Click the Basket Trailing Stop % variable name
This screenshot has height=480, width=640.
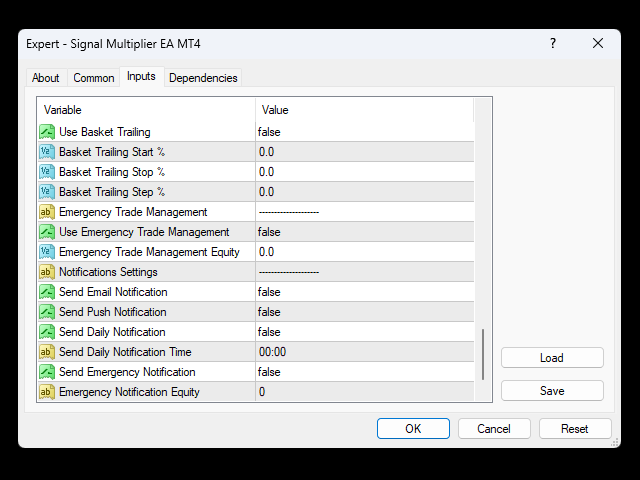click(112, 172)
